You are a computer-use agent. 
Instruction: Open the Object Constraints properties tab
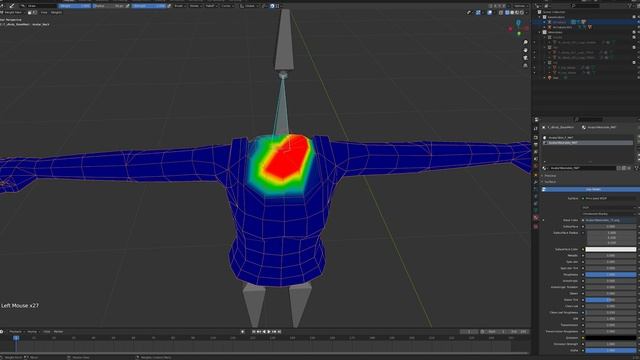pyautogui.click(x=536, y=203)
